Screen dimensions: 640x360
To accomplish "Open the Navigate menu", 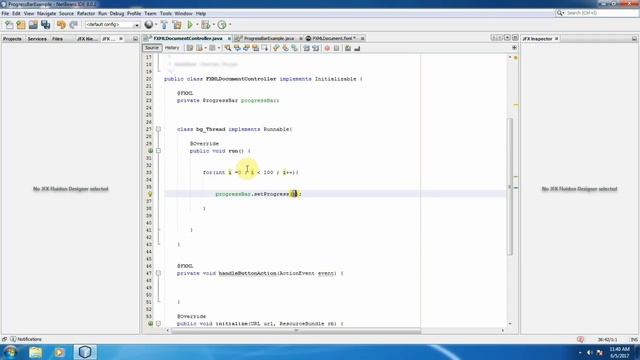I will (47, 13).
